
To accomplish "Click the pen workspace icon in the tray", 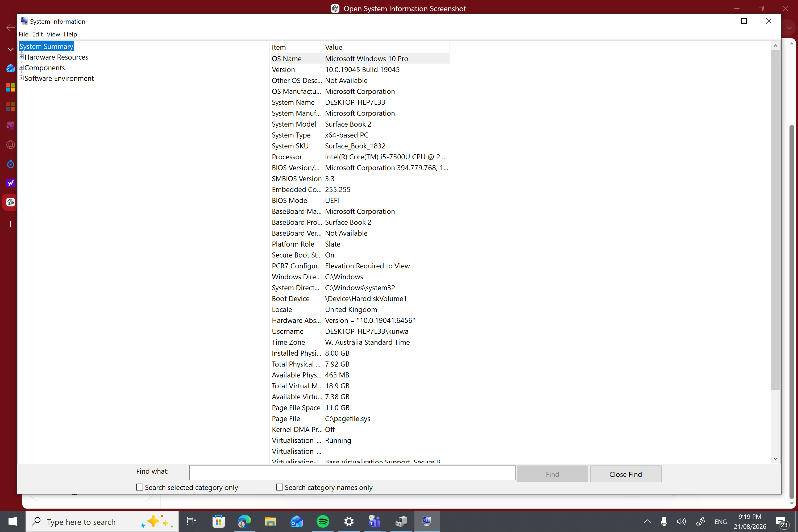I will point(701,521).
